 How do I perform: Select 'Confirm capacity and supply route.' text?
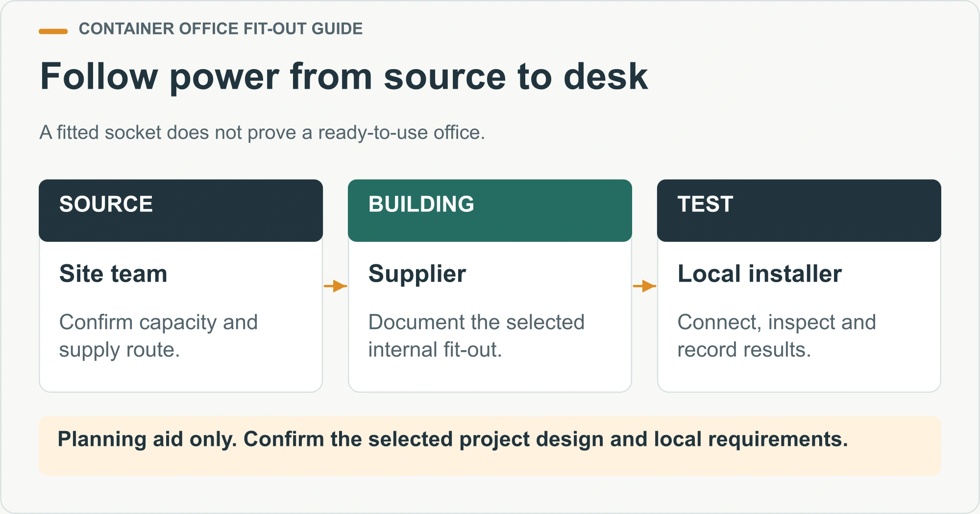tap(158, 336)
